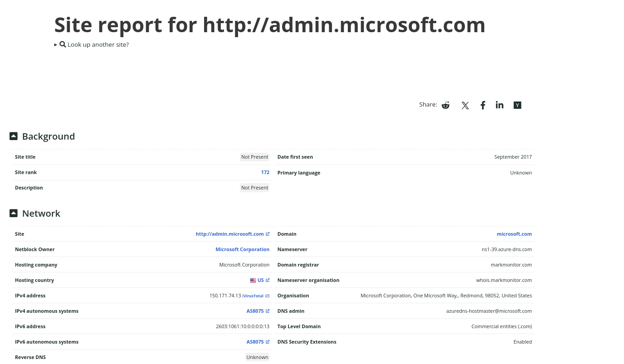Viewport: 624px width, 364px height.
Task: Open VirusTotal link for IPv4 address
Action: point(253,296)
